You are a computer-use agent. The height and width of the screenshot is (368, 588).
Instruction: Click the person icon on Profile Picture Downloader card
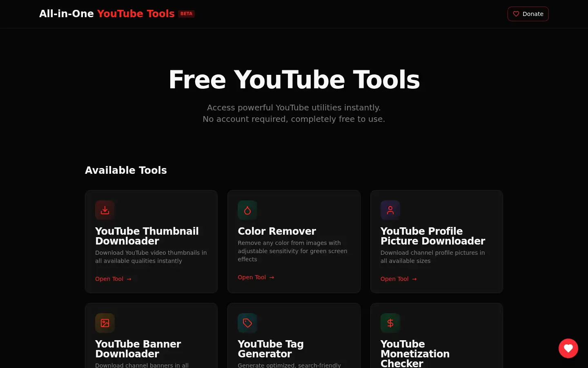click(x=390, y=210)
